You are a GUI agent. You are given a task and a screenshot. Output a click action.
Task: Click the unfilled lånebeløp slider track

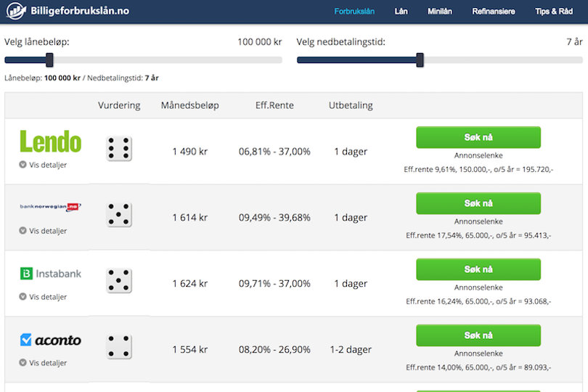coord(168,60)
